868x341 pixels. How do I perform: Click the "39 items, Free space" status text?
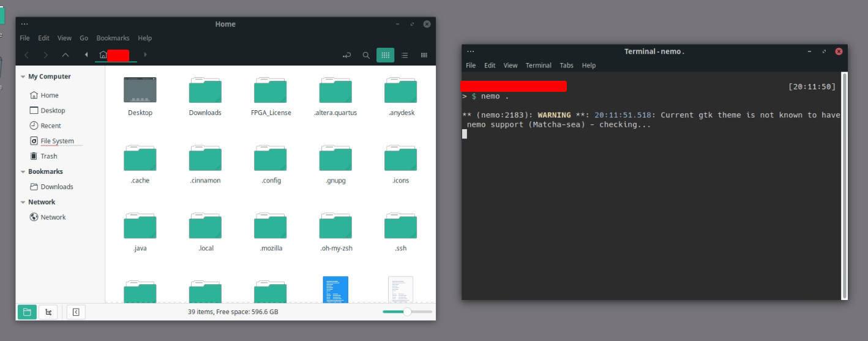233,312
